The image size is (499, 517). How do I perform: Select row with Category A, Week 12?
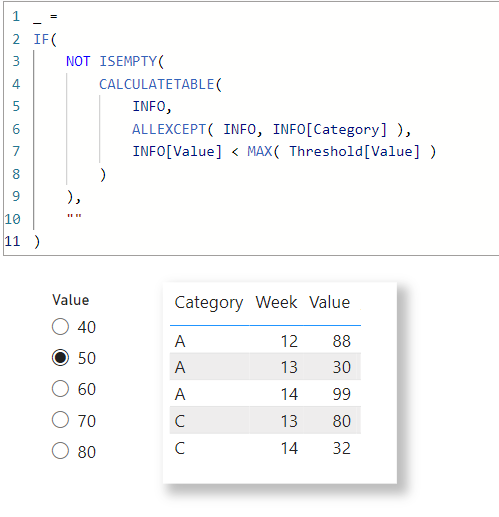(265, 341)
